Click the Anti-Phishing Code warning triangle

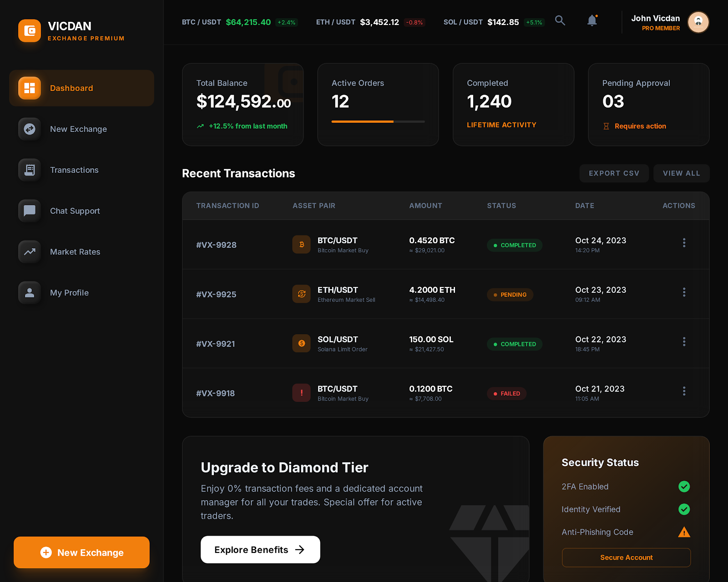tap(684, 532)
